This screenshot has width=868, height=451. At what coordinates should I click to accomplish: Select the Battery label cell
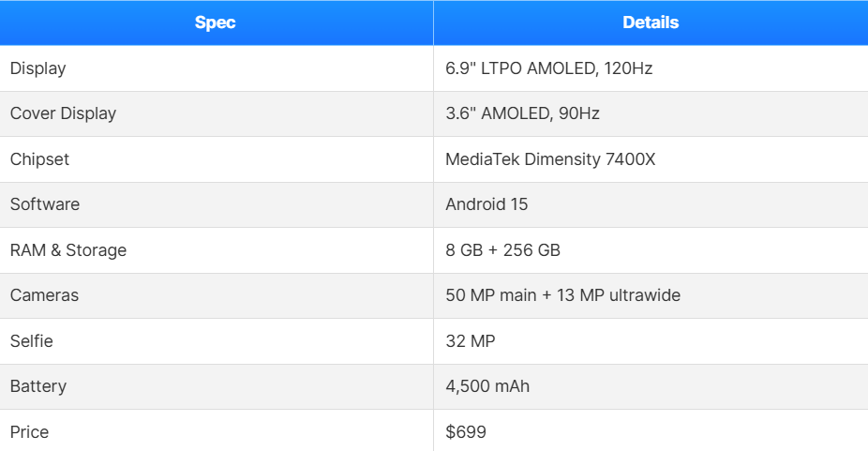pyautogui.click(x=38, y=386)
